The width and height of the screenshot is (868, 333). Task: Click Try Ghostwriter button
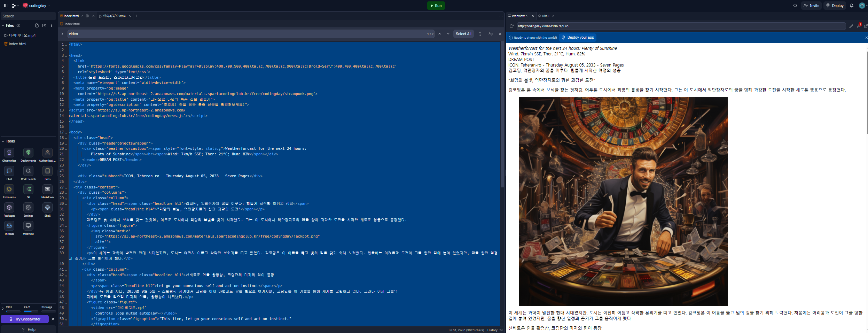pos(25,319)
